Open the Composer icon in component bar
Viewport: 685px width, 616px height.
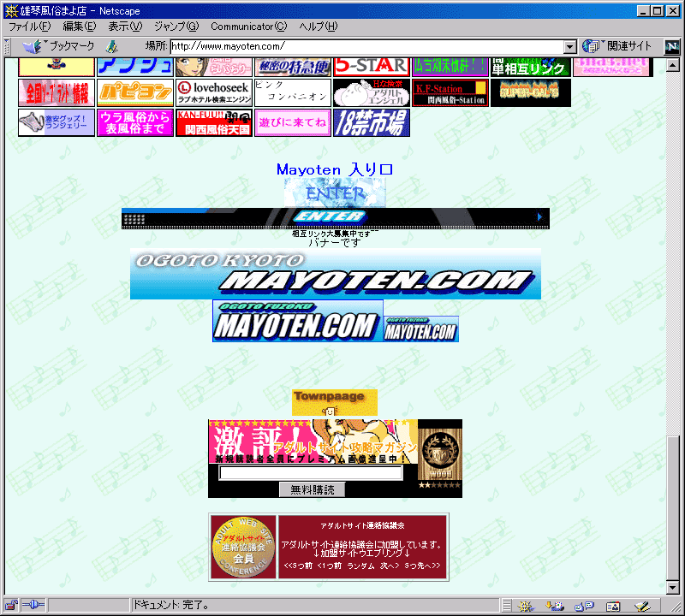pos(642,606)
